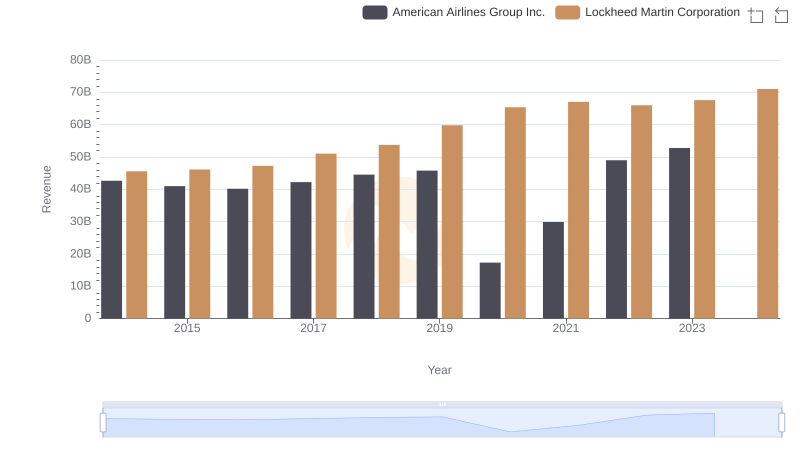Click the Year axis title
Image resolution: width=800 pixels, height=461 pixels.
click(439, 370)
